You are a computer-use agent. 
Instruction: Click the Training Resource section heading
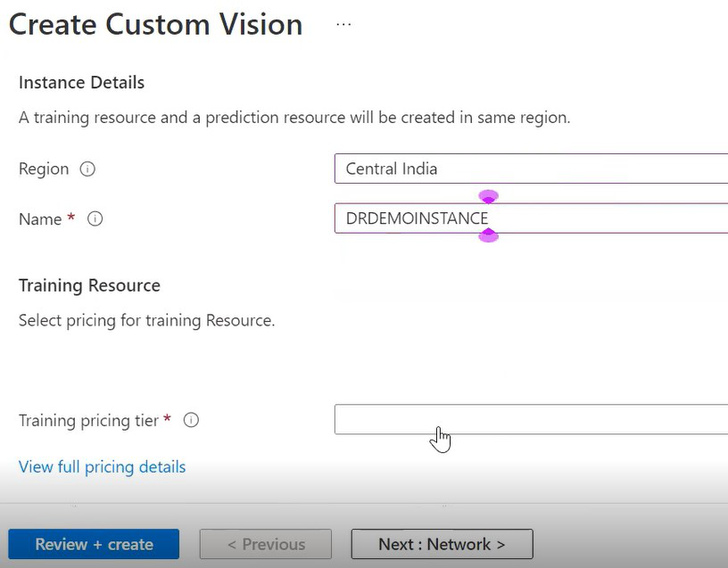click(89, 285)
